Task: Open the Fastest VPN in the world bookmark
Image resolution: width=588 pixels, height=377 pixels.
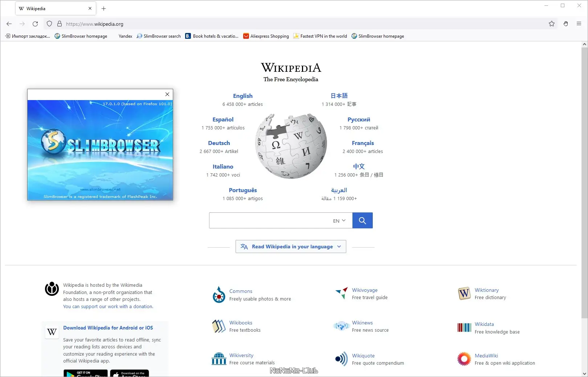Action: [320, 36]
